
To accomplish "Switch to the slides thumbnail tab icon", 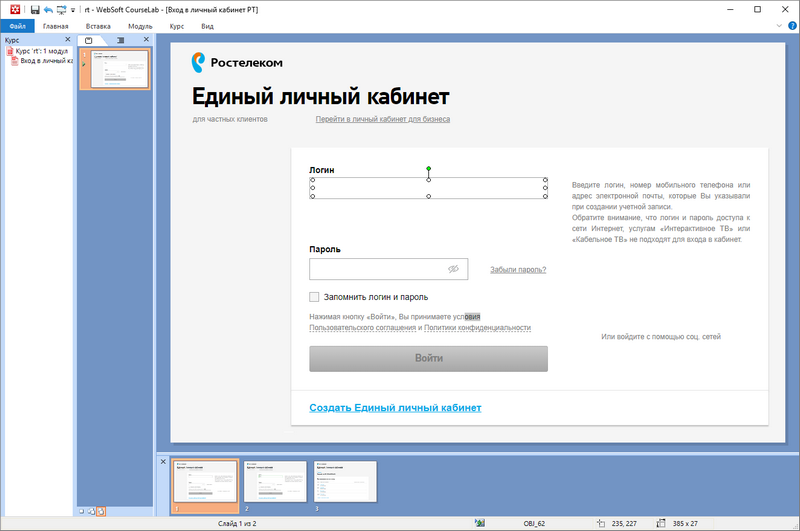I will point(89,40).
